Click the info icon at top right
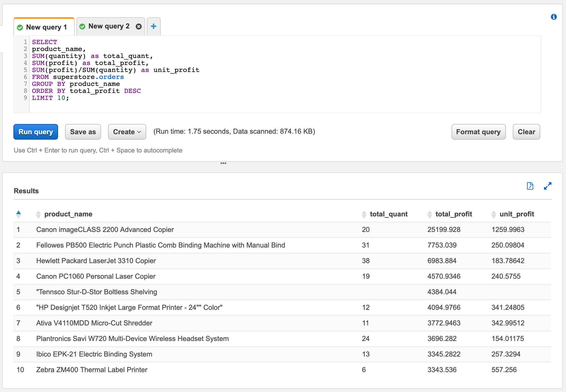 [554, 17]
